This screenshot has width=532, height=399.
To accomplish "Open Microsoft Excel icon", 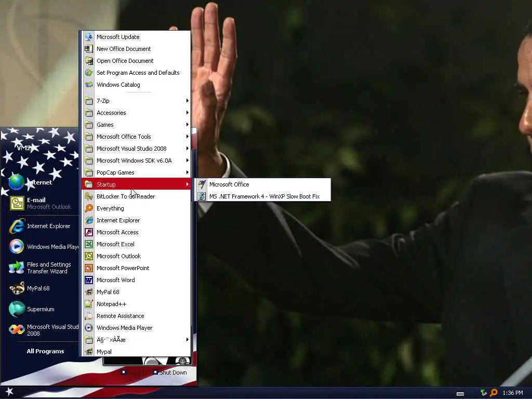I will point(89,244).
